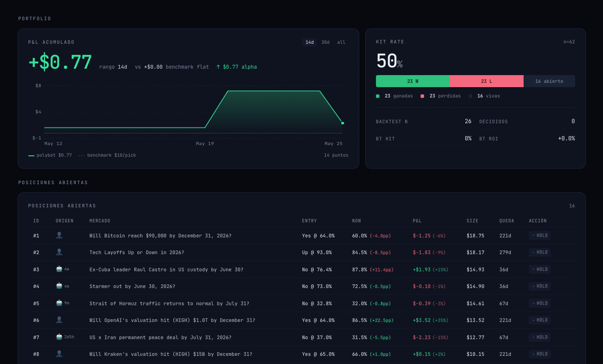Switch P&L chart to all range
The image size is (603, 364).
pyautogui.click(x=341, y=42)
